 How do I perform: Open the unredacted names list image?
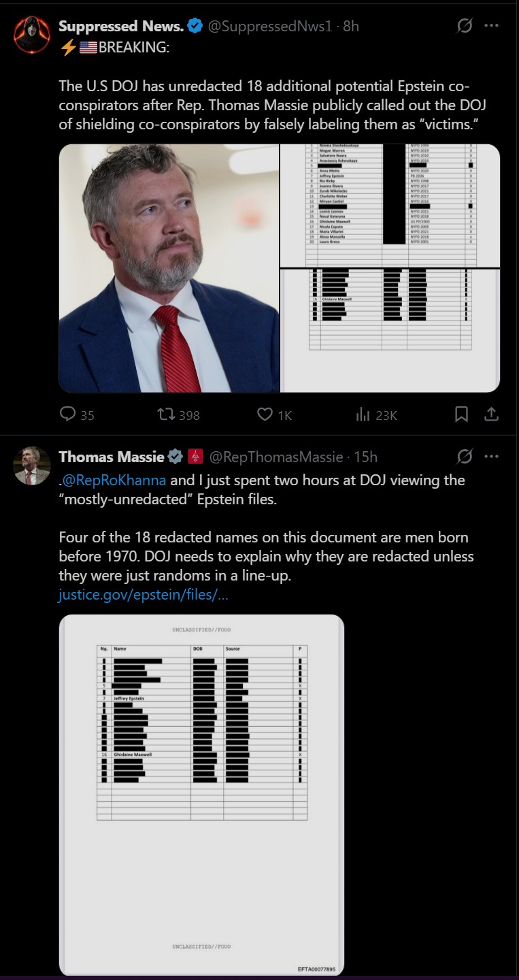tap(390, 206)
